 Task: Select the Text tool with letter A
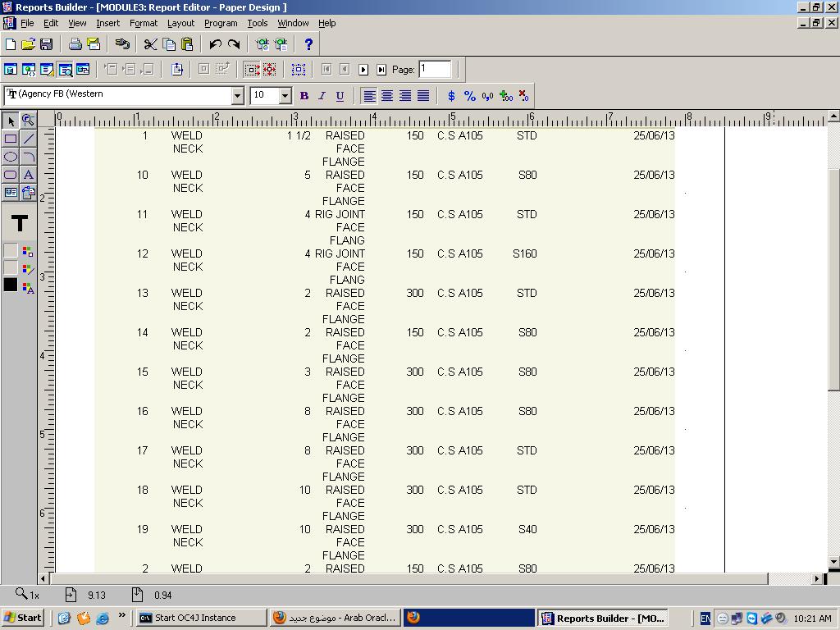pos(29,175)
